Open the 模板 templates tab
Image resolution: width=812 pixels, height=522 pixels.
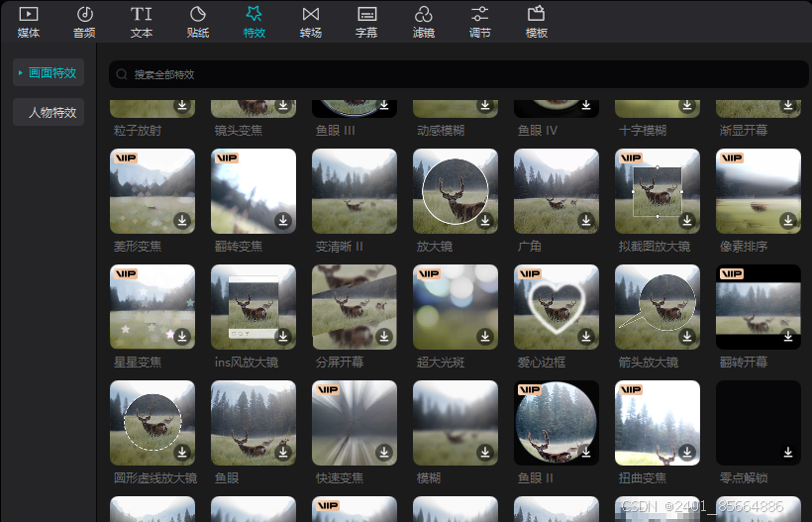(x=537, y=22)
